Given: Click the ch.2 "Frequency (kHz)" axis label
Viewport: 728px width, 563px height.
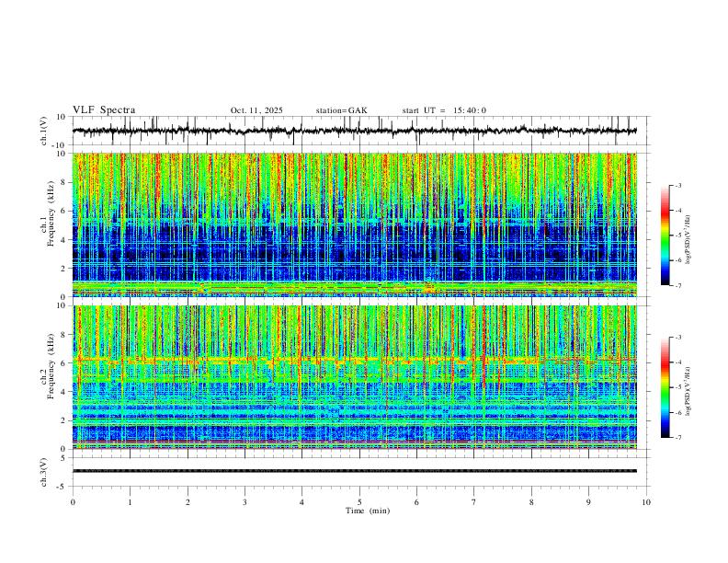Looking at the screenshot, I should (x=51, y=366).
